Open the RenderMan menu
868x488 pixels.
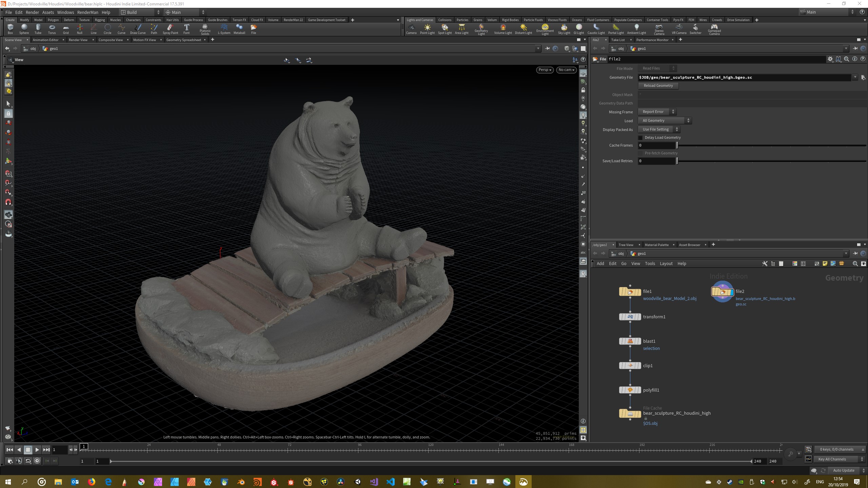coord(87,12)
